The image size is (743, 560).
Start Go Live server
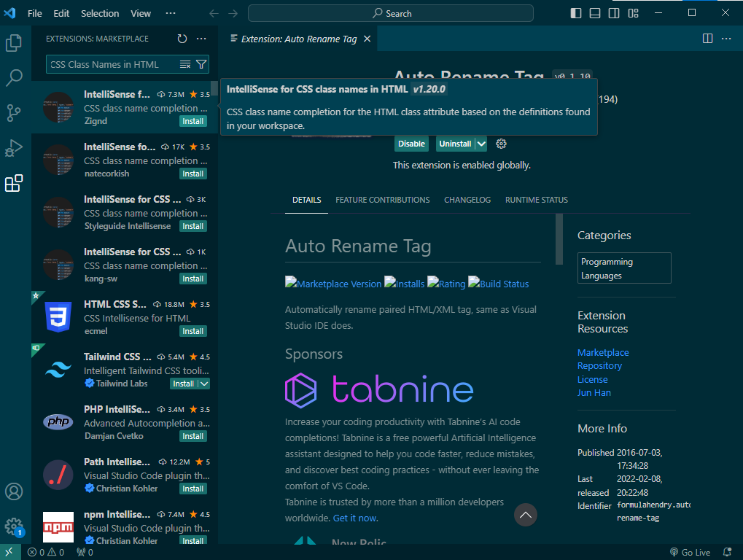point(690,553)
